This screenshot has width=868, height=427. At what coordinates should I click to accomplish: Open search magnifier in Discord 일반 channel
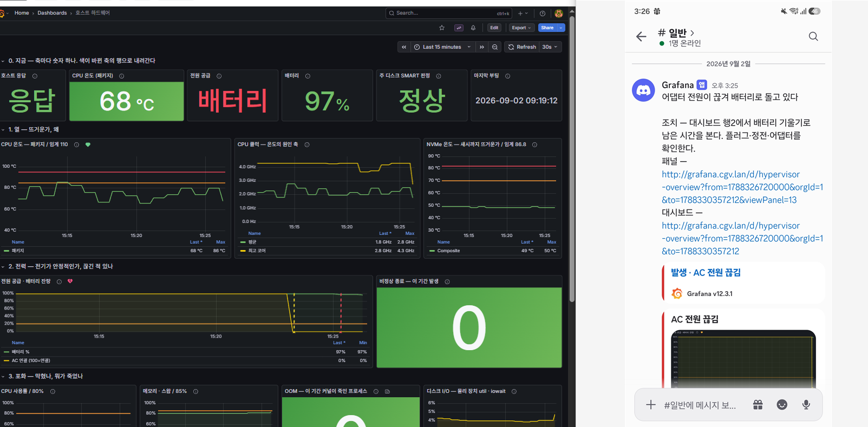(x=813, y=36)
